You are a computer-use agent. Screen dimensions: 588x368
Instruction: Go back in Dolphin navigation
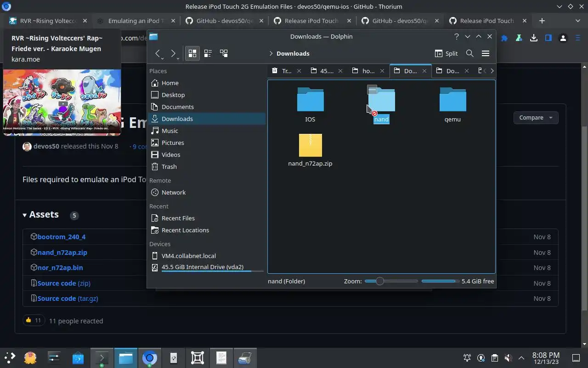pos(157,53)
